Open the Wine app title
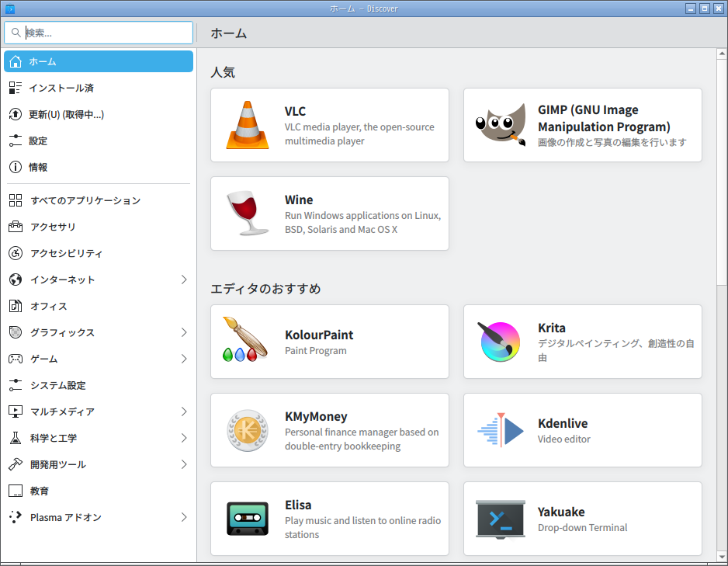This screenshot has height=566, width=728. coord(299,200)
